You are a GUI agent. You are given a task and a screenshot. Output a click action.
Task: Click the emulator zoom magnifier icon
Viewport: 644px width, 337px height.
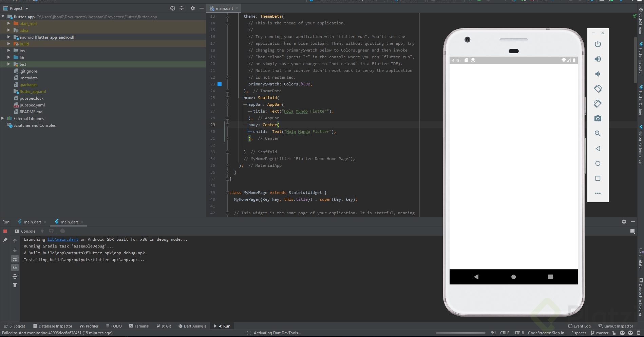coord(598,134)
